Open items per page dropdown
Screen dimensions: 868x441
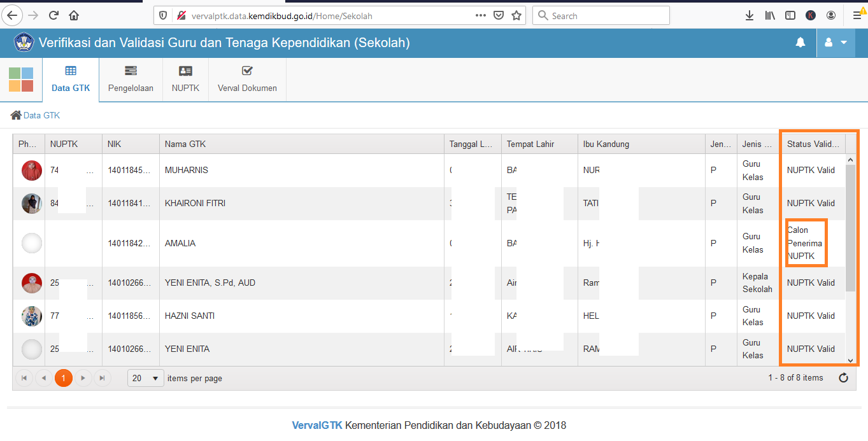click(146, 378)
